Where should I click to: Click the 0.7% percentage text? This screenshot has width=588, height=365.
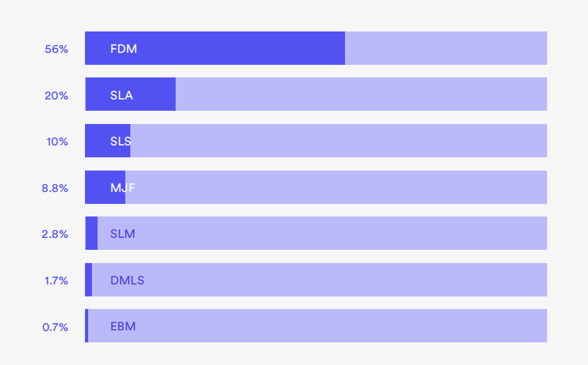coord(55,326)
